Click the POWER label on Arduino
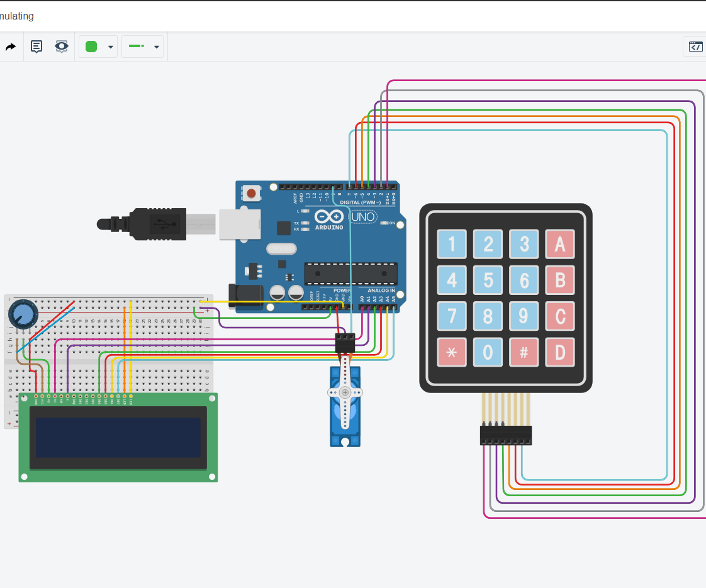706x588 pixels. [x=342, y=290]
